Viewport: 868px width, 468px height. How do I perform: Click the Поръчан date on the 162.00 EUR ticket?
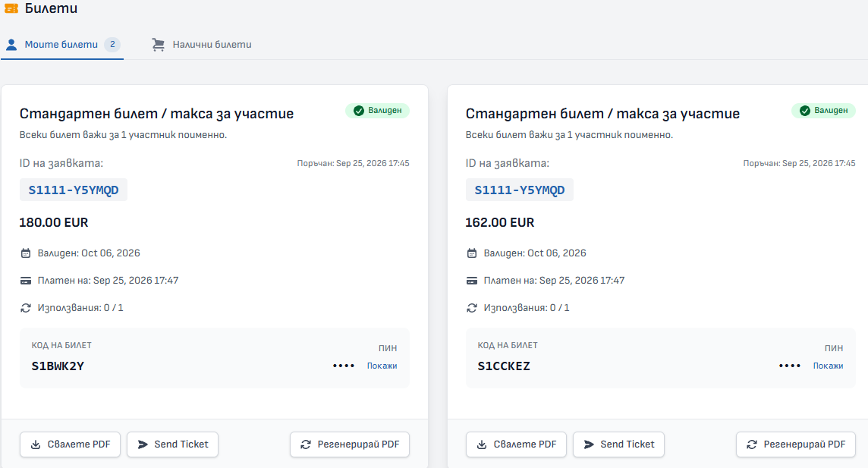[x=800, y=163]
